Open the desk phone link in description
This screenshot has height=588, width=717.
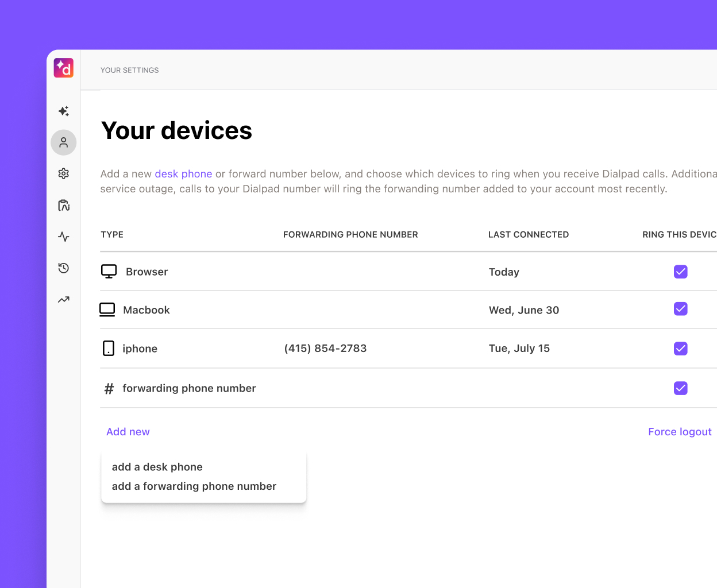pos(183,173)
